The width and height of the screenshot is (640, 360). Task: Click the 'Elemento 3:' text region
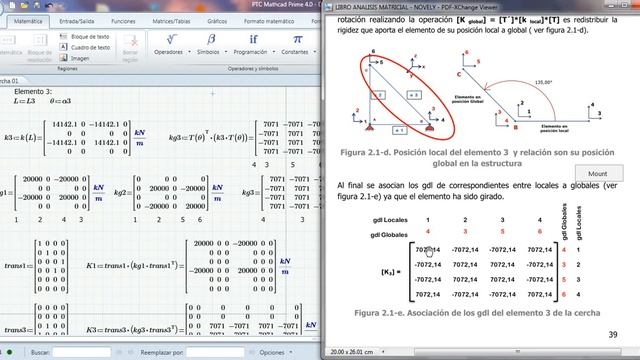click(x=33, y=91)
